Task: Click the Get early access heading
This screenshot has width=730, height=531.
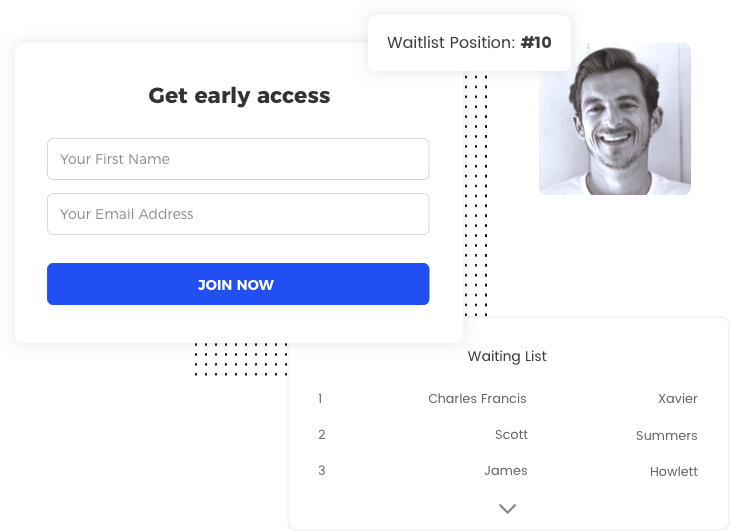Action: (x=239, y=96)
